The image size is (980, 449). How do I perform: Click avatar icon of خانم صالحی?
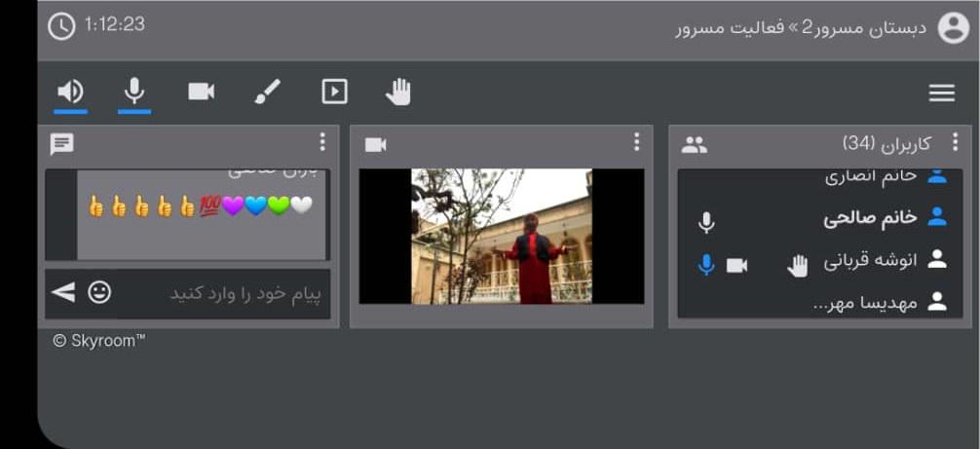937,216
